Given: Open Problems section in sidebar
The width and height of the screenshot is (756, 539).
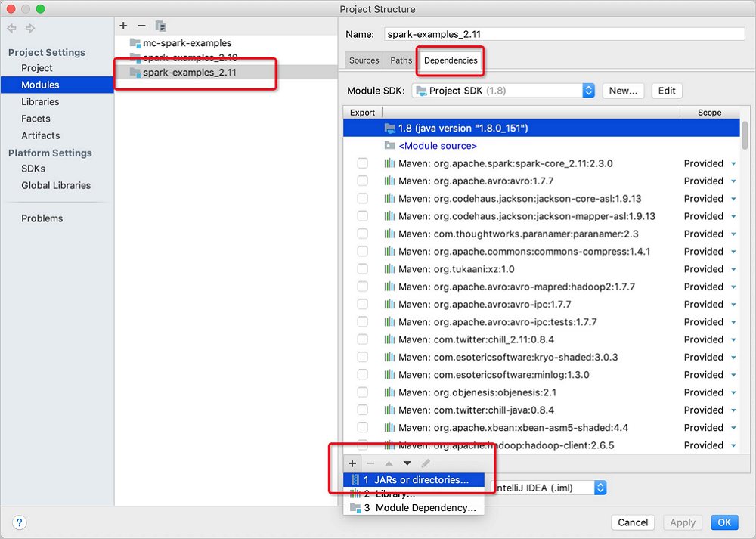Looking at the screenshot, I should 42,218.
